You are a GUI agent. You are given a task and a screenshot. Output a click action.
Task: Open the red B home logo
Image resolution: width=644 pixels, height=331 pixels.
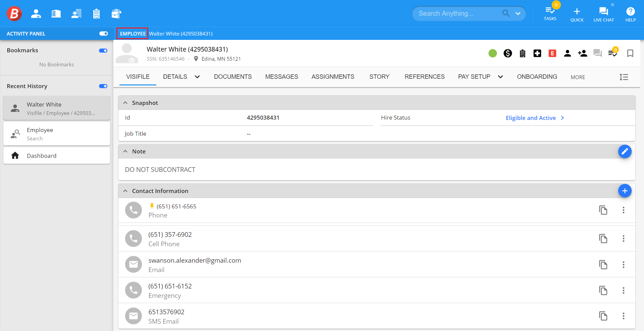pos(14,14)
